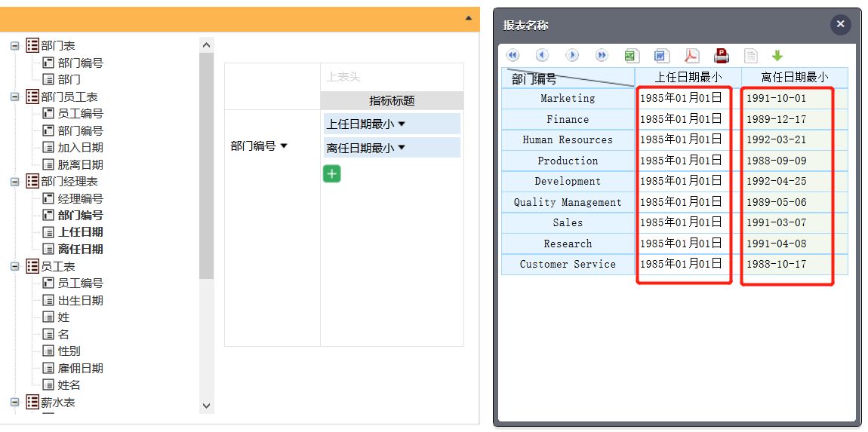Select the 雇佣日期 field
The width and height of the screenshot is (868, 432).
click(80, 369)
